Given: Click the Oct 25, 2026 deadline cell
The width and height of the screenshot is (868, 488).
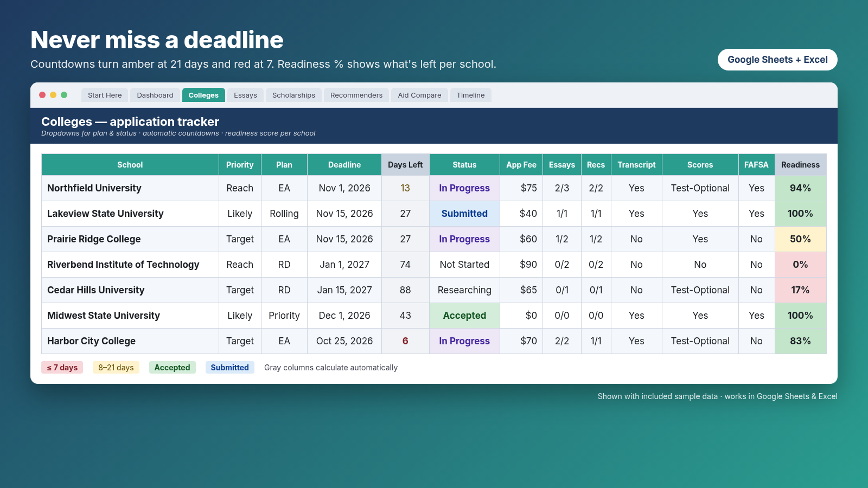Looking at the screenshot, I should 344,341.
